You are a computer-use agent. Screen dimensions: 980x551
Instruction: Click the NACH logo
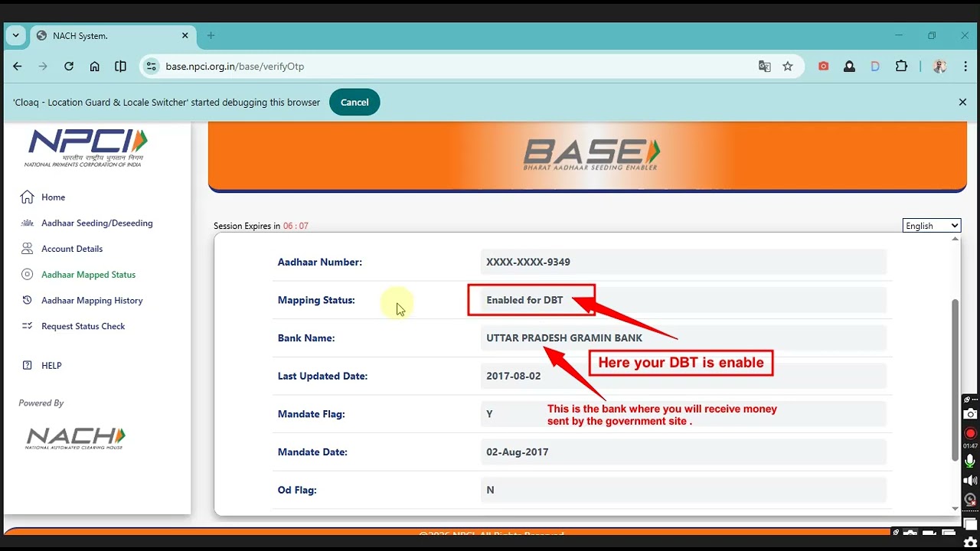(x=76, y=439)
